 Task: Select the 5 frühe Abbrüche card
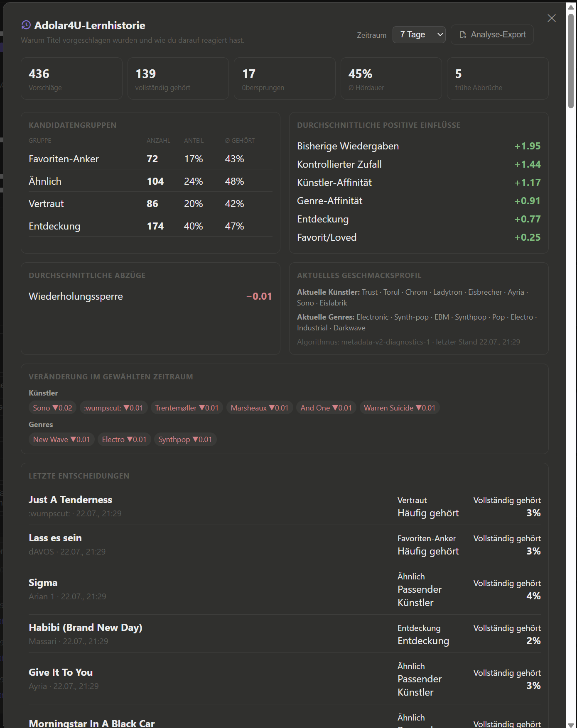click(498, 78)
